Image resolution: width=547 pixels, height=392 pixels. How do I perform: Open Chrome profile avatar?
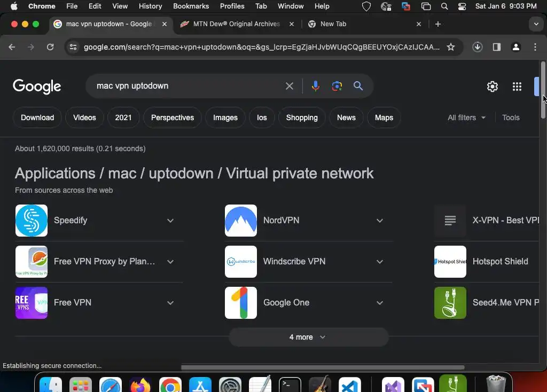click(x=516, y=47)
